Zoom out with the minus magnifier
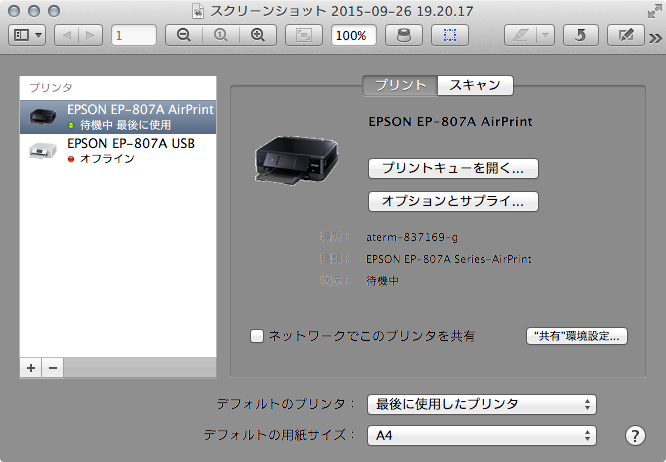666x462 pixels. click(x=183, y=35)
